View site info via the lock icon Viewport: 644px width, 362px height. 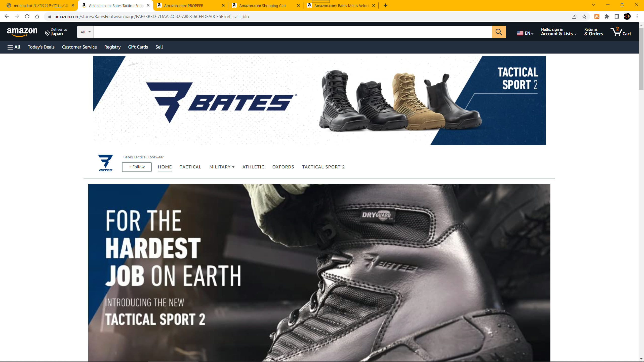point(50,17)
